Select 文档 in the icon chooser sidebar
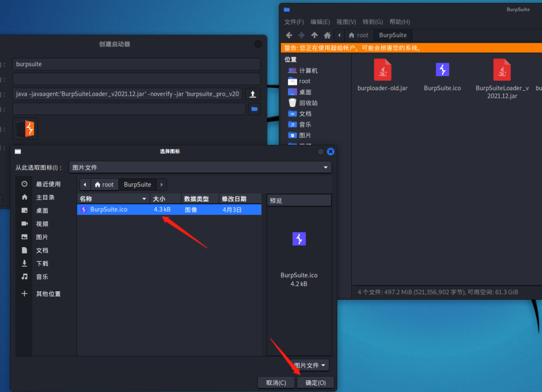 45,251
